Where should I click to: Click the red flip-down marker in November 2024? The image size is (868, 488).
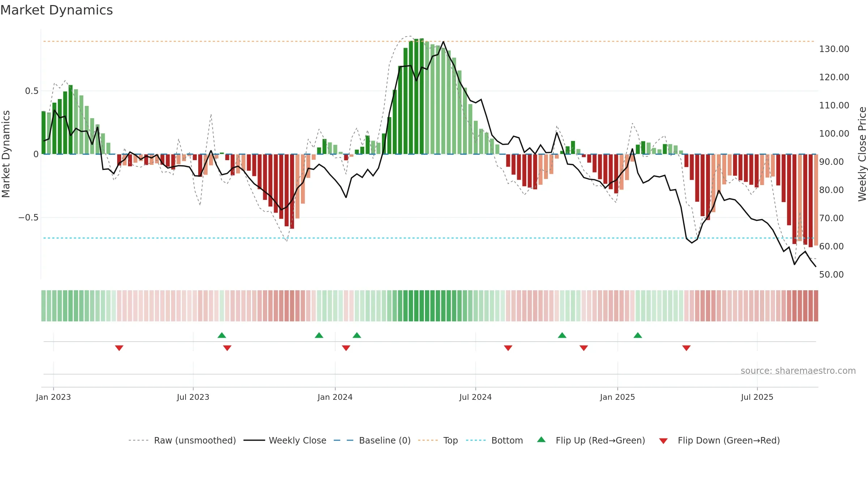584,348
